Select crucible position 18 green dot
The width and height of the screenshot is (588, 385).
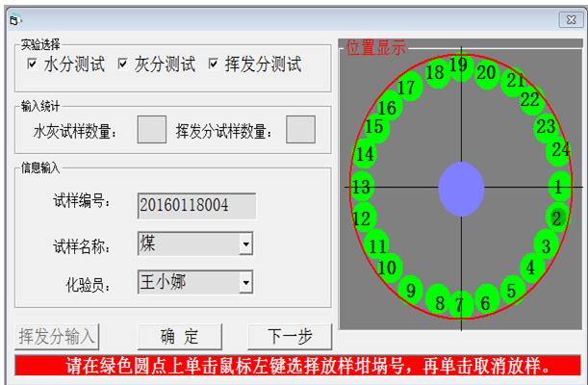click(x=437, y=73)
